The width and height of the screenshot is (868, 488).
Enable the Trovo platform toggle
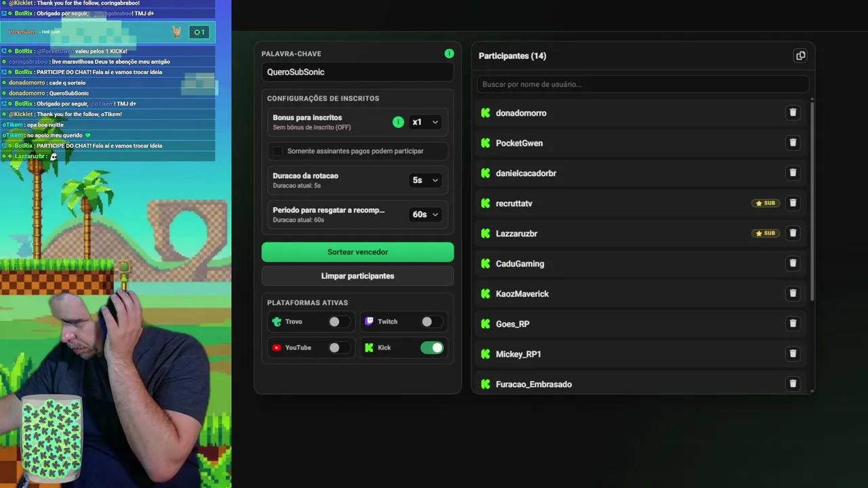pyautogui.click(x=339, y=322)
